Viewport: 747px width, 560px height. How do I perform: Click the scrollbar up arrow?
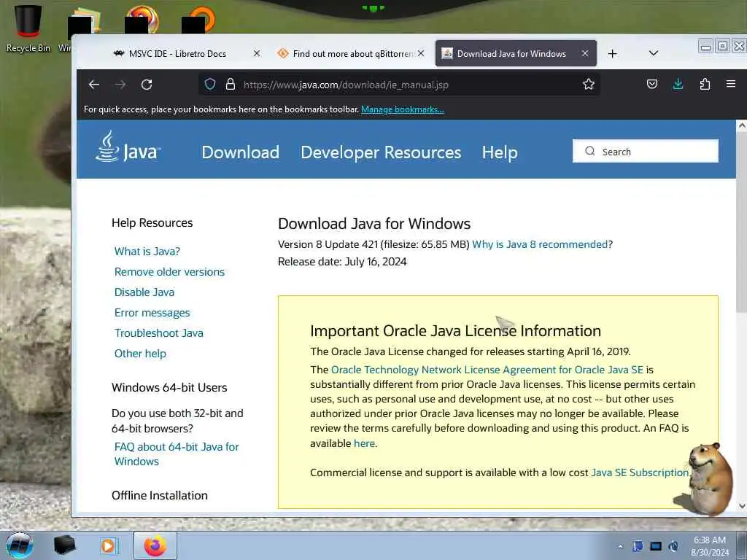click(741, 125)
